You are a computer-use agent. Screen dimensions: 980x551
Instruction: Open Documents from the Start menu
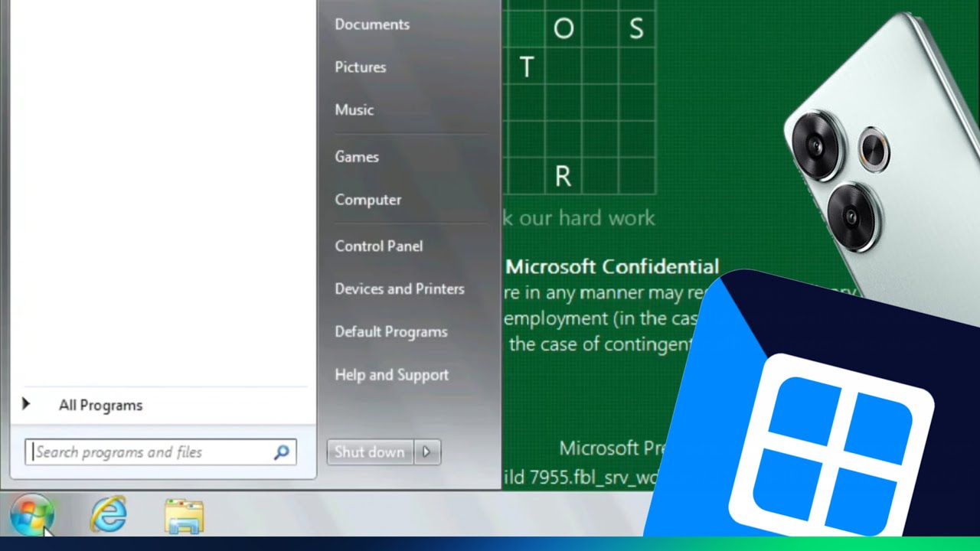[372, 24]
